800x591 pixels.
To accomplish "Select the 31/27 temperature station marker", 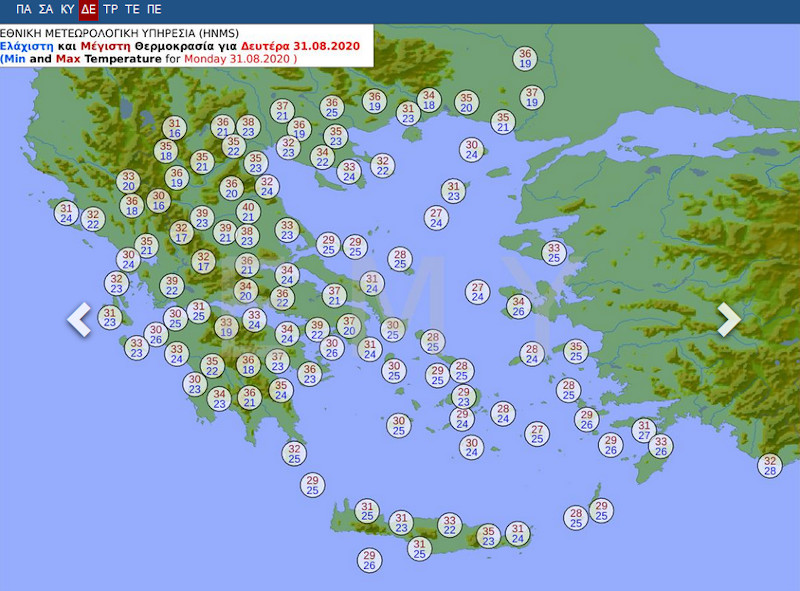I will (645, 430).
